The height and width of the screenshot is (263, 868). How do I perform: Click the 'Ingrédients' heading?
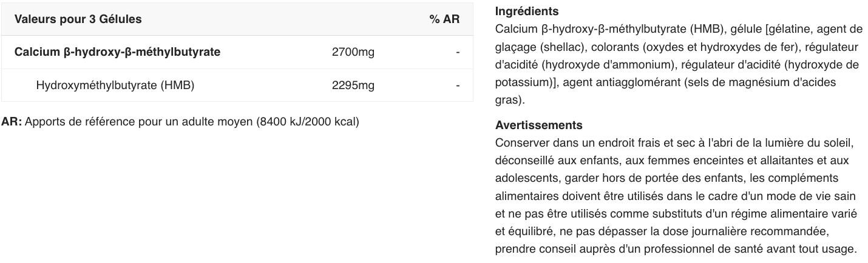pyautogui.click(x=527, y=12)
